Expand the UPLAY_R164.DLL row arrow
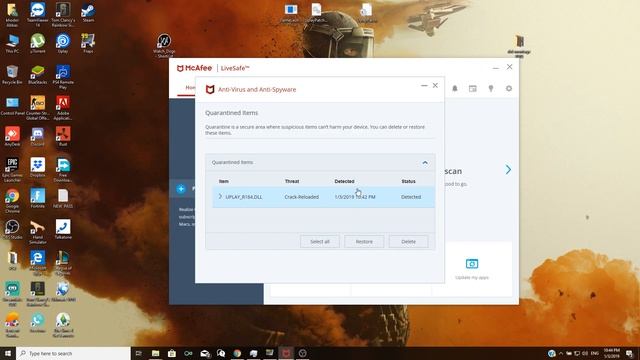This screenshot has width=640, height=360. pos(220,197)
